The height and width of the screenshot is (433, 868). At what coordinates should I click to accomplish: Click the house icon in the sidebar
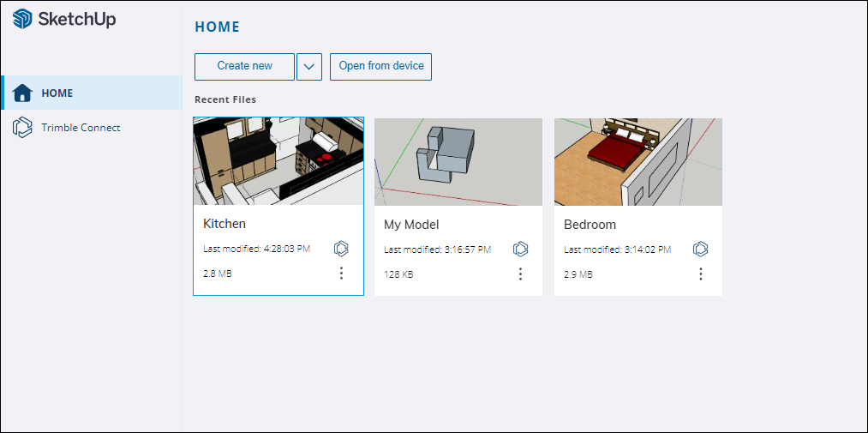(x=22, y=93)
